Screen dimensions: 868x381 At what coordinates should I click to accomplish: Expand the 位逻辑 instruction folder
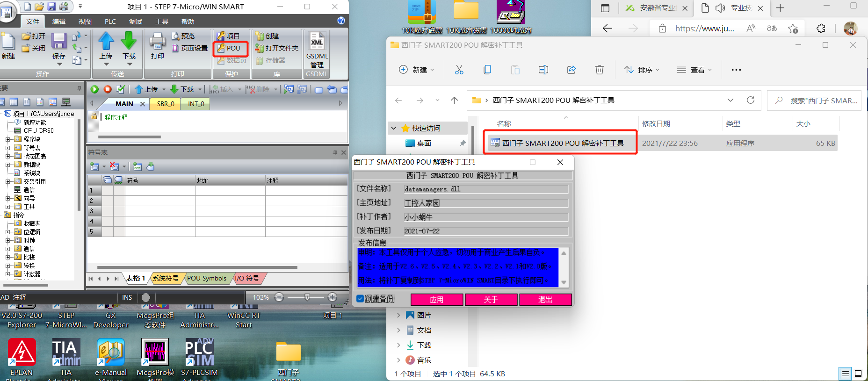[x=7, y=232]
